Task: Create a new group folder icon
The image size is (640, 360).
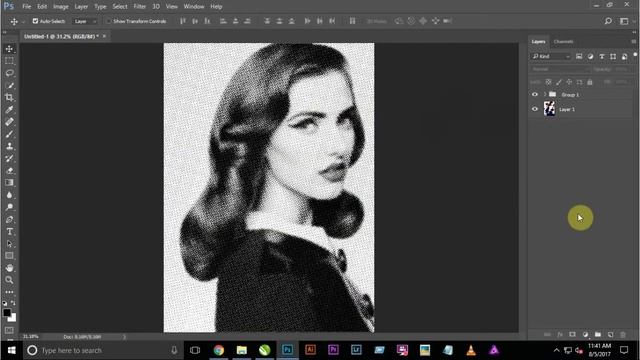Action: pyautogui.click(x=598, y=334)
